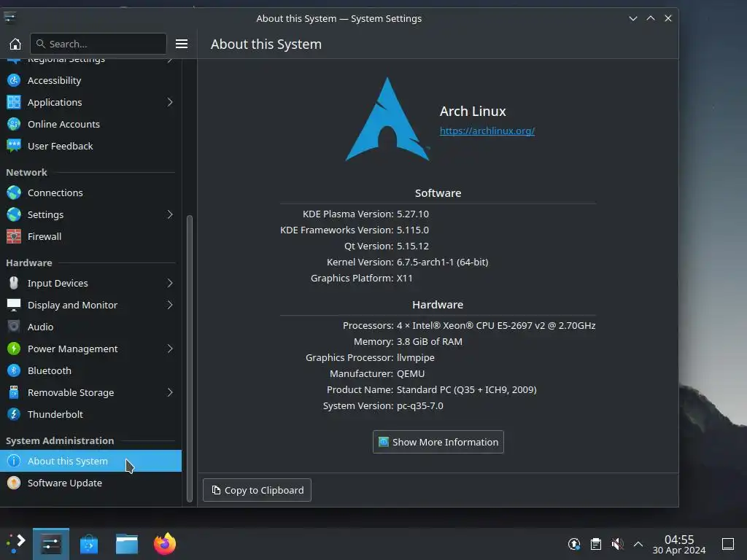The width and height of the screenshot is (747, 560).
Task: Click the User Feedback chat icon
Action: pos(14,146)
